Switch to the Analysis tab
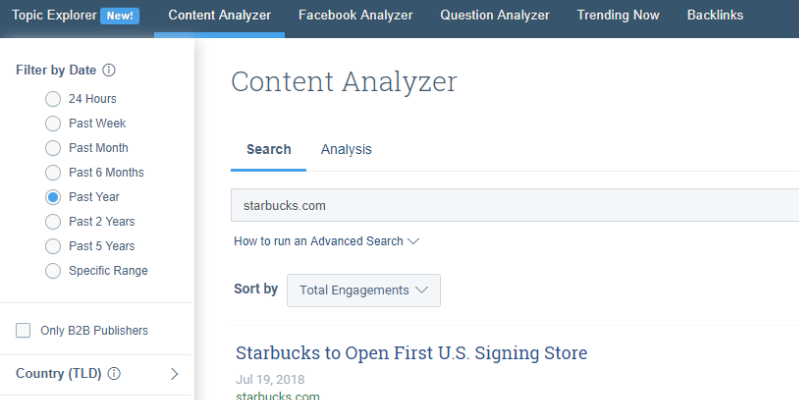 pos(346,149)
